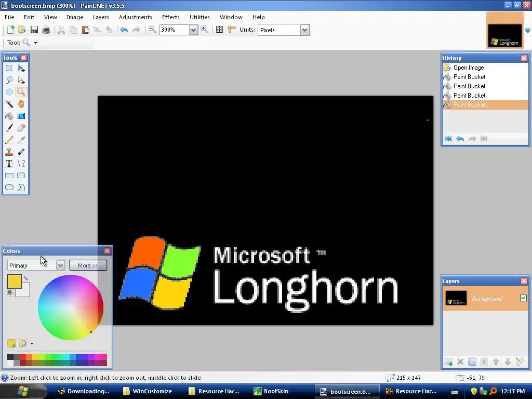Viewport: 532px width, 399px height.
Task: Click the toolbar Zoom Out magnifier
Action: (x=152, y=30)
